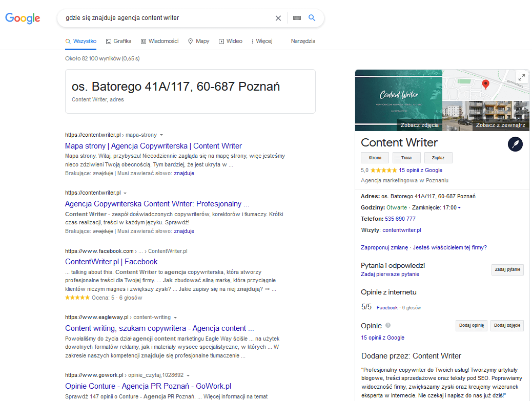
Task: Expand options arrow for gowork.pl result
Action: pyautogui.click(x=188, y=375)
